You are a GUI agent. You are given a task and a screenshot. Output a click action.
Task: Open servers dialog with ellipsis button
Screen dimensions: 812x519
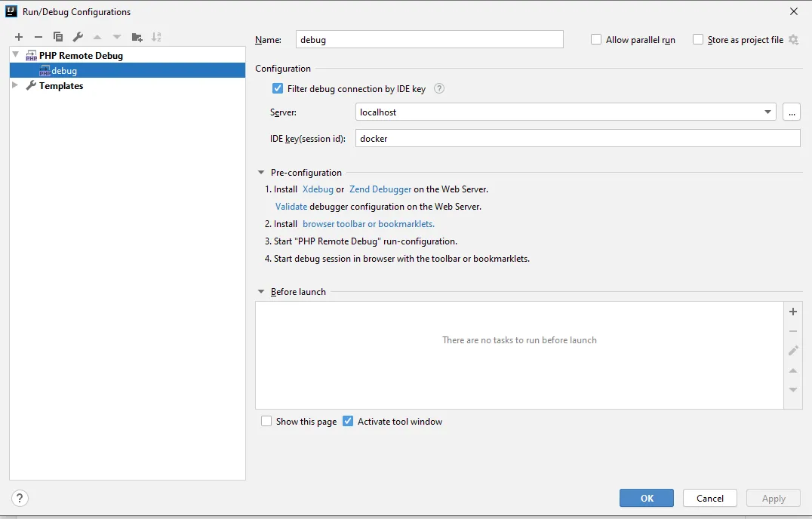792,112
